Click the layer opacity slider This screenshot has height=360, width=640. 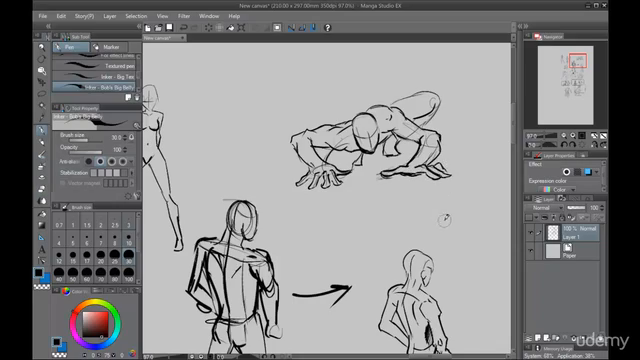pos(576,208)
